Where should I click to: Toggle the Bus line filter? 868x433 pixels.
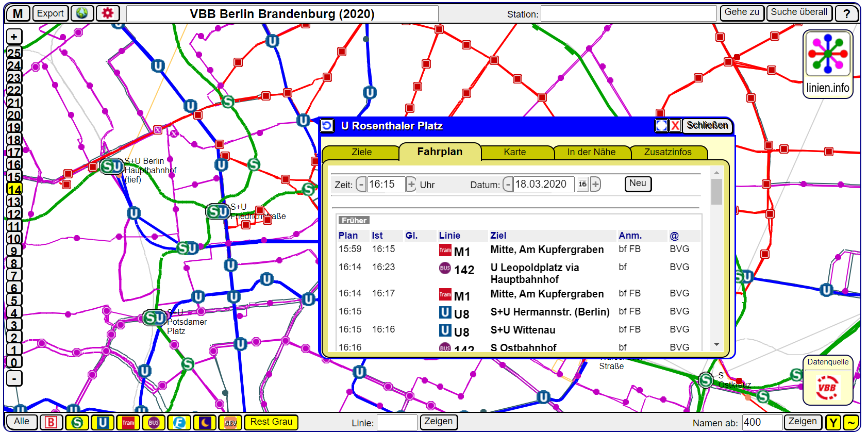pyautogui.click(x=154, y=422)
